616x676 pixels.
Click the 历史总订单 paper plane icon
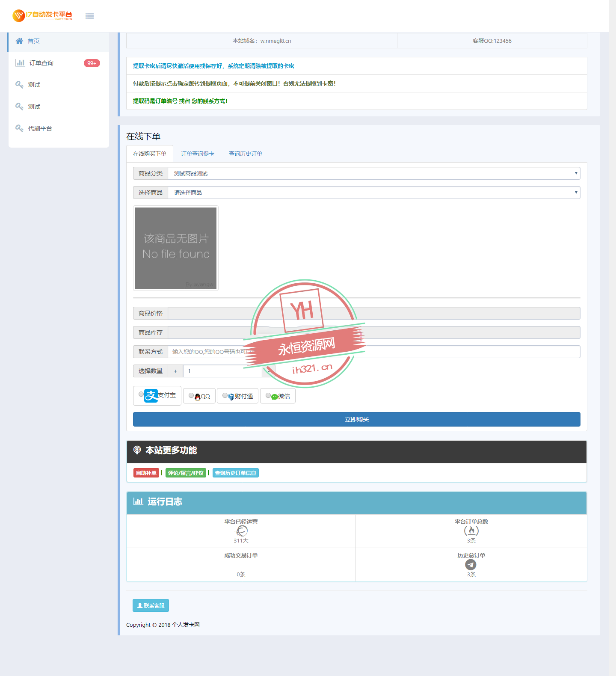click(471, 565)
